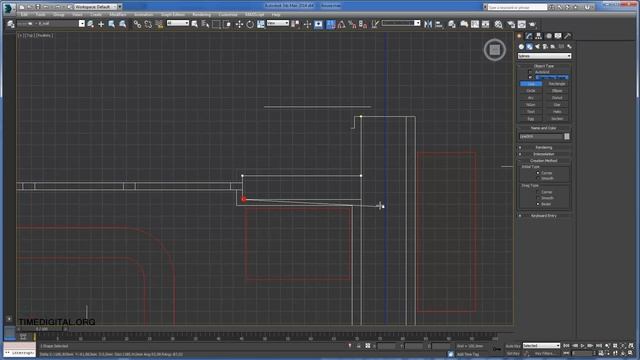Toggle the Snaps Toggle button
Viewport: 640px width, 360px height.
pos(331,24)
